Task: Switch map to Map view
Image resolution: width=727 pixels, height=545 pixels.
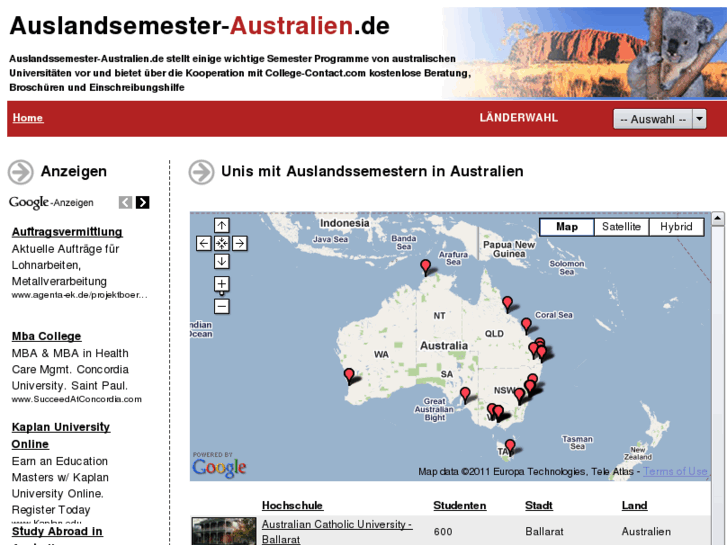Action: click(567, 227)
